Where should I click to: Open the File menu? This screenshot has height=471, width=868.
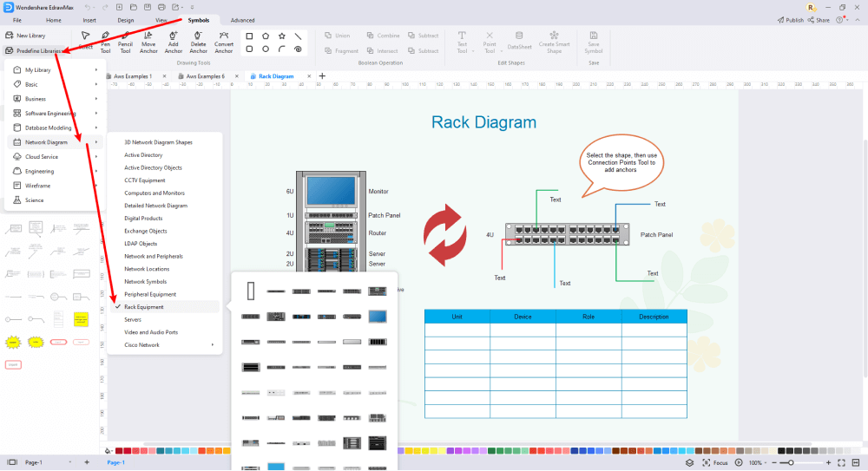(x=17, y=20)
